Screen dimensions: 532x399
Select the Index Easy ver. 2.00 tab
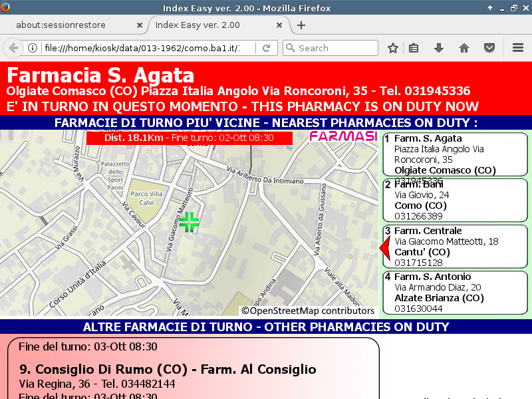(x=211, y=25)
